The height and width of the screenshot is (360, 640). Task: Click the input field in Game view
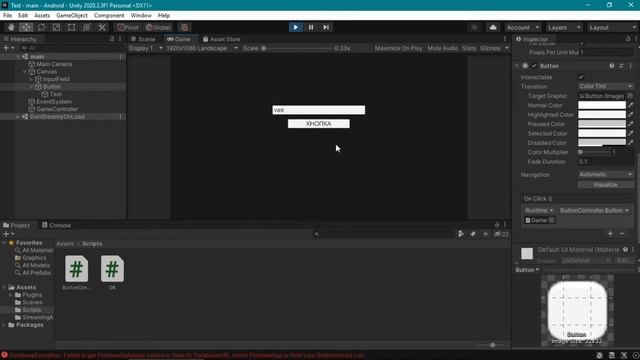[318, 110]
